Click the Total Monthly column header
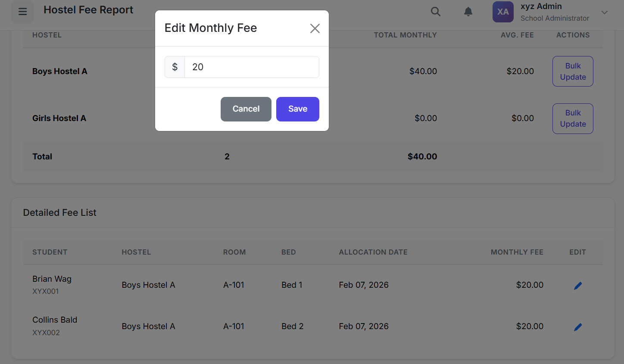Image resolution: width=624 pixels, height=364 pixels. click(405, 35)
